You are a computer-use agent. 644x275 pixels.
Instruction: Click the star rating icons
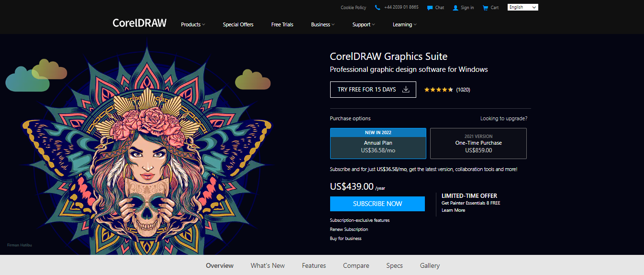438,90
